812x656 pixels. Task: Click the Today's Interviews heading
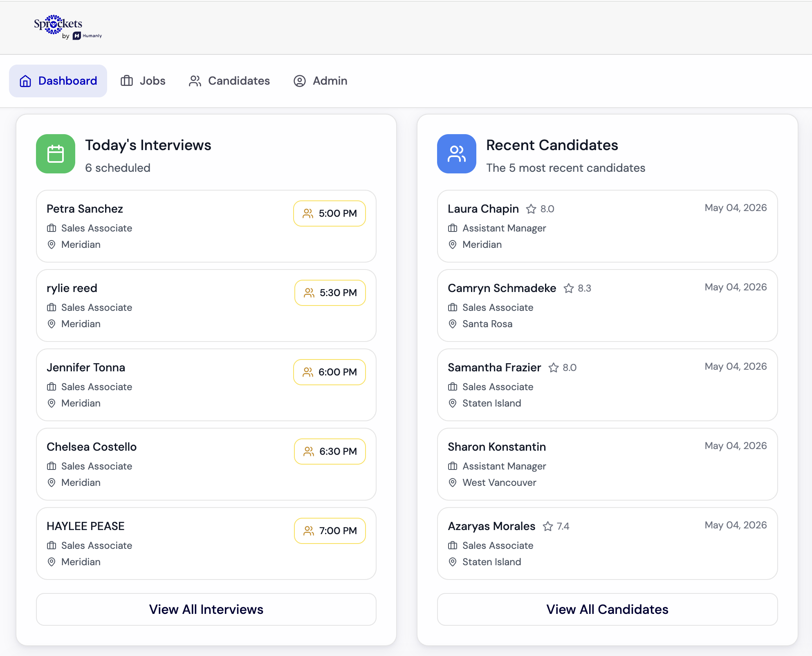click(x=148, y=145)
